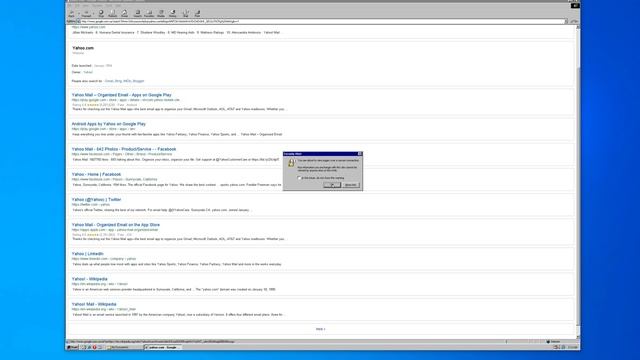Print the page with the Print icon
The height and width of the screenshot is (360, 640).
pyautogui.click(x=198, y=13)
